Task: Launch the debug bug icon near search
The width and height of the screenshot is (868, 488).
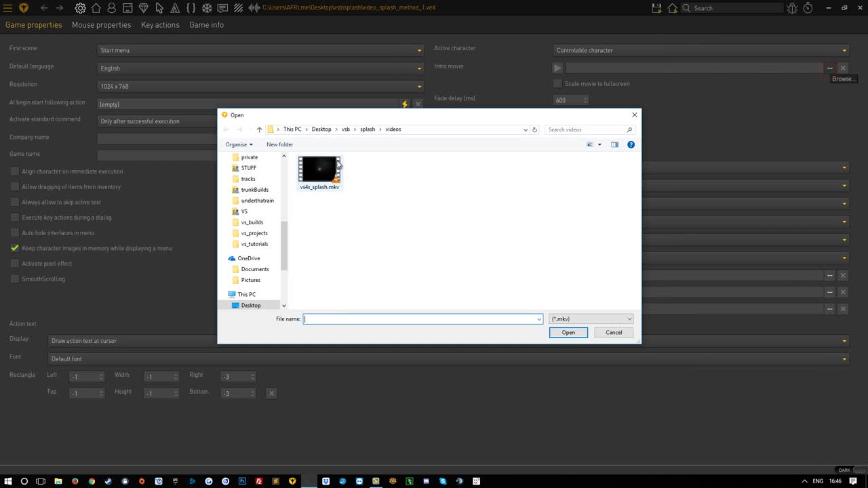Action: [792, 7]
